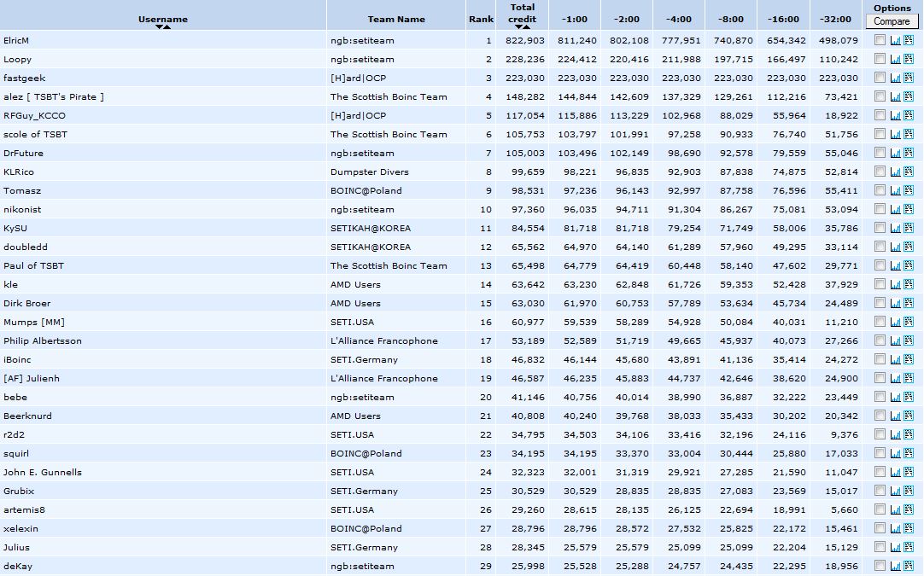The width and height of the screenshot is (924, 576).
Task: Select the compare checkbox for Tomasz
Action: click(880, 191)
